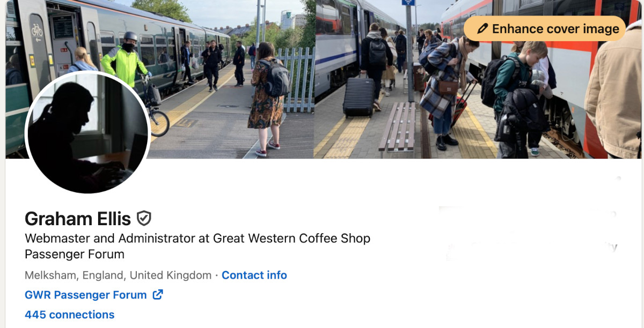Click the Enhance cover image button

click(545, 28)
